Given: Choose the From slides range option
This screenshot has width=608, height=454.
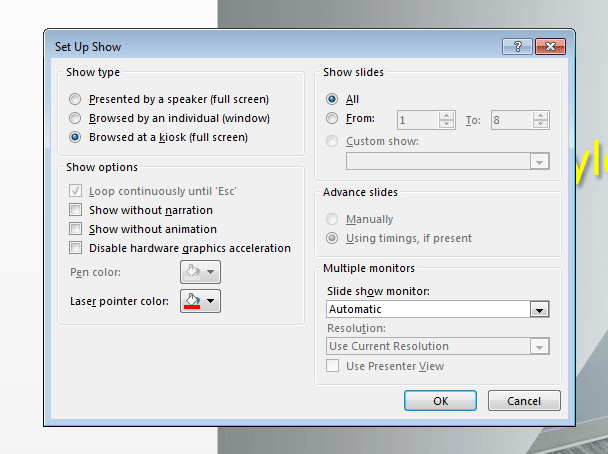Looking at the screenshot, I should click(333, 120).
